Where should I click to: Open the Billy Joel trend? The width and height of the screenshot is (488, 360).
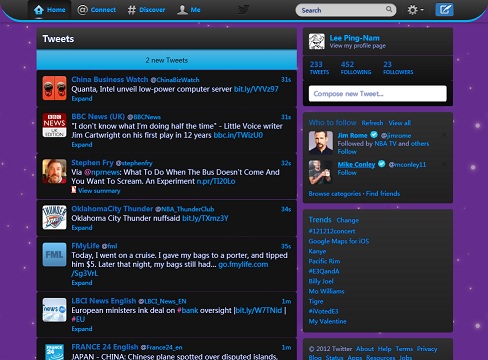click(321, 281)
